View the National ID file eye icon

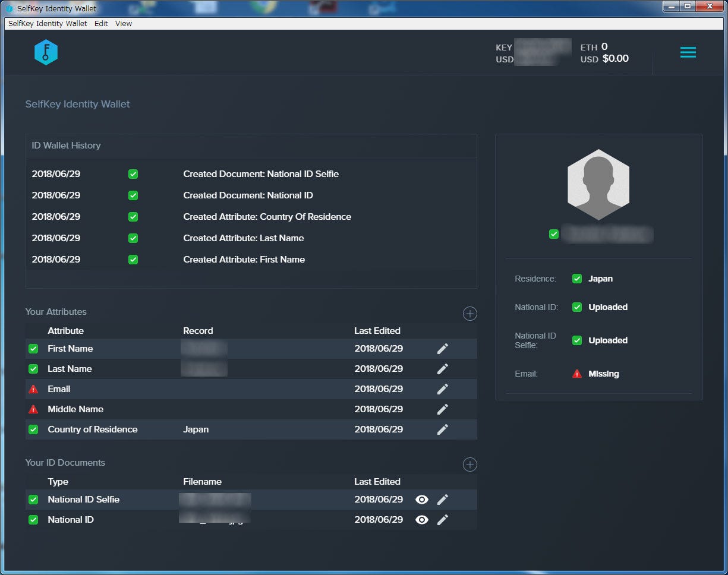point(422,520)
